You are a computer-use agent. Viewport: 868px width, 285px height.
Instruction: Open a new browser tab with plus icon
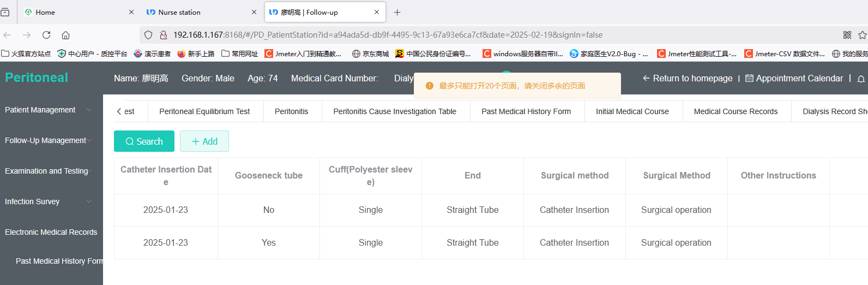click(397, 12)
